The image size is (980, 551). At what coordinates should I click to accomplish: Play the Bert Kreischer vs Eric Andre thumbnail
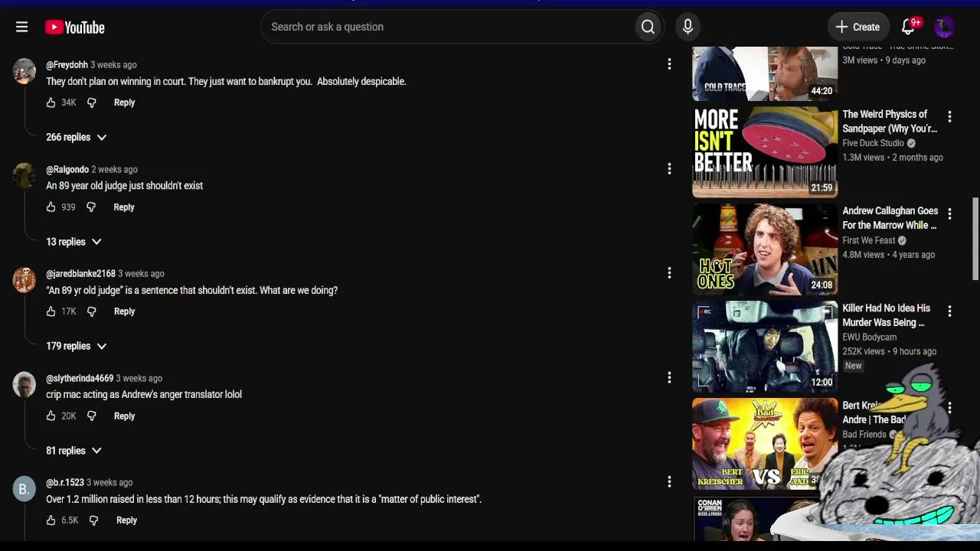click(x=765, y=443)
